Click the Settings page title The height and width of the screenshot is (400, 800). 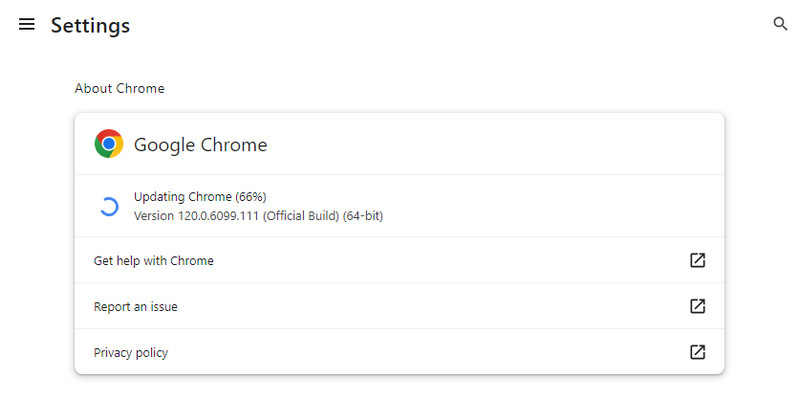tap(90, 25)
